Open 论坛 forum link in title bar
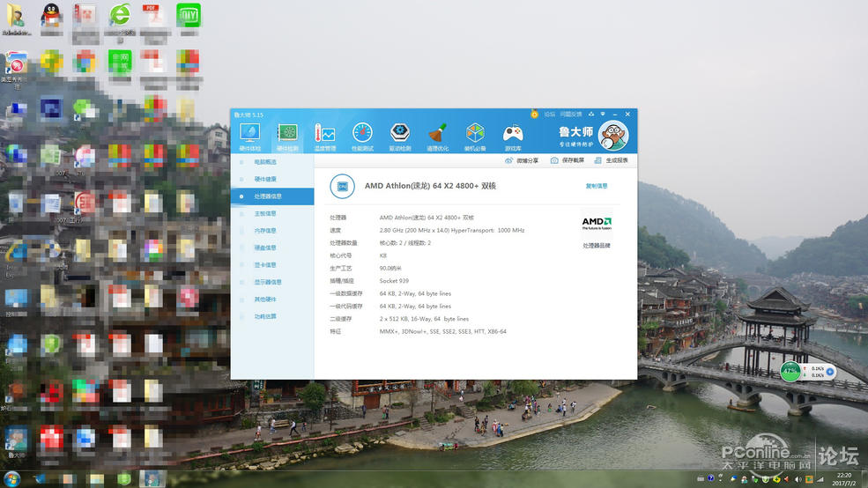The width and height of the screenshot is (868, 488). point(550,114)
